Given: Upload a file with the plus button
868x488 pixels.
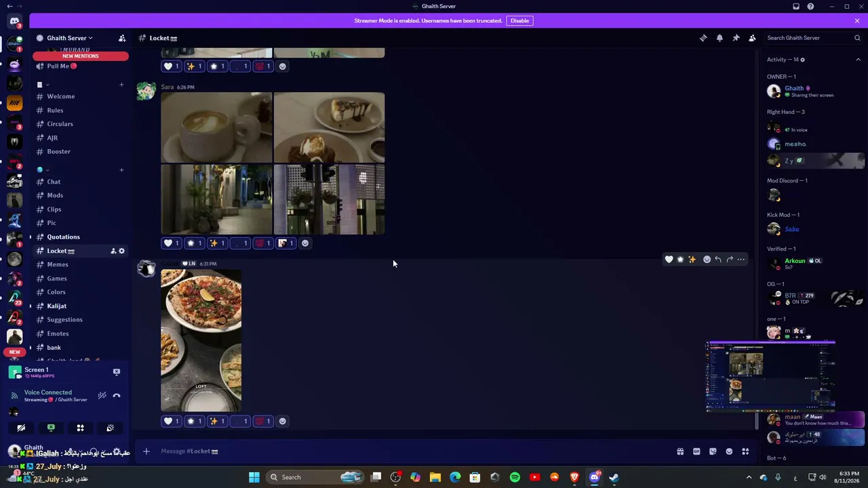Looking at the screenshot, I should (146, 451).
